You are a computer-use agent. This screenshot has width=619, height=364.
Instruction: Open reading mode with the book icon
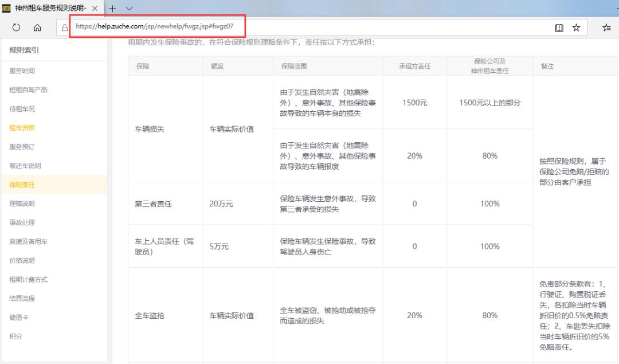(x=558, y=27)
